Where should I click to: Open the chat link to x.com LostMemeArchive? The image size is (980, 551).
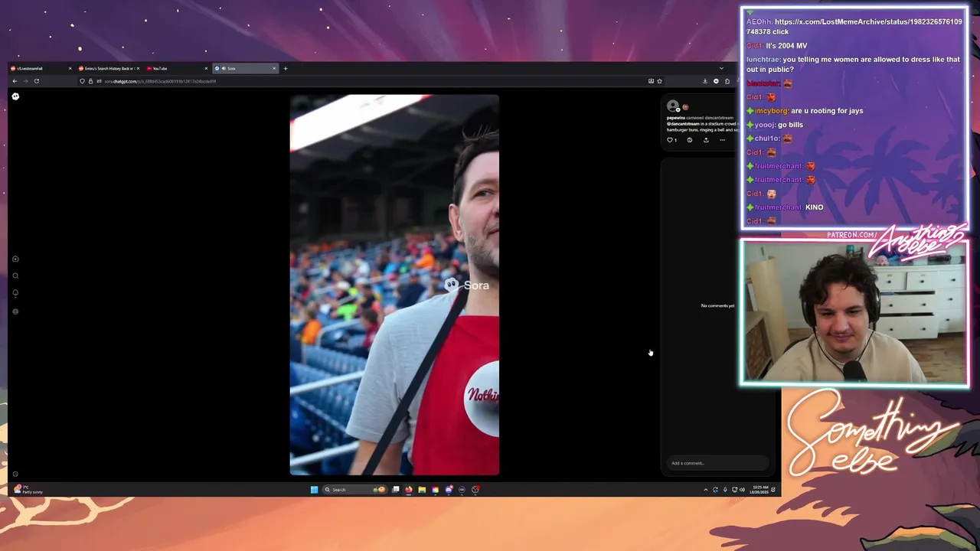tap(854, 27)
